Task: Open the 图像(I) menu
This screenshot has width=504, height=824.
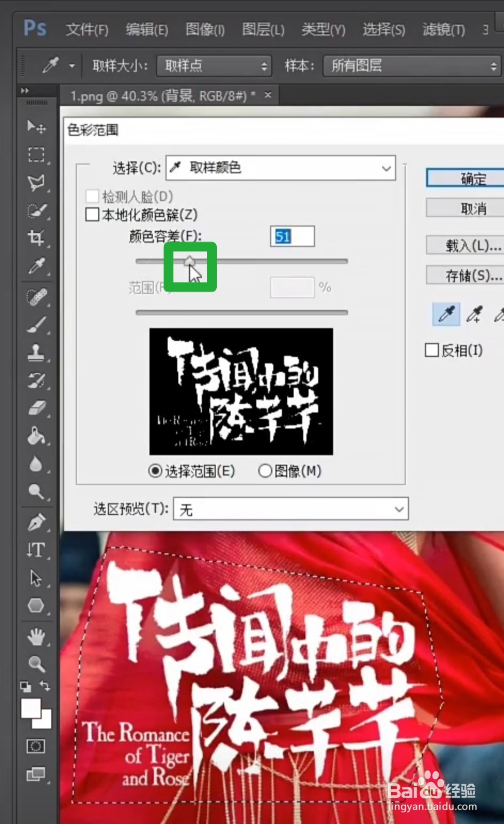Action: [x=205, y=29]
